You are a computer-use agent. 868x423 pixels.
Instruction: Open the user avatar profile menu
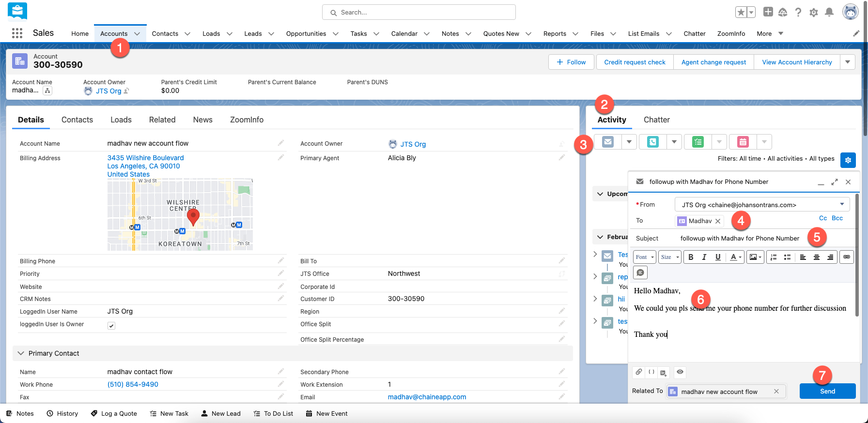[850, 12]
